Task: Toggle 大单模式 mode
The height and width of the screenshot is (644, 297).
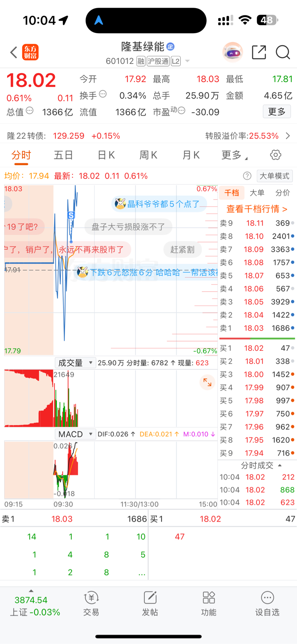Action: coord(275,176)
